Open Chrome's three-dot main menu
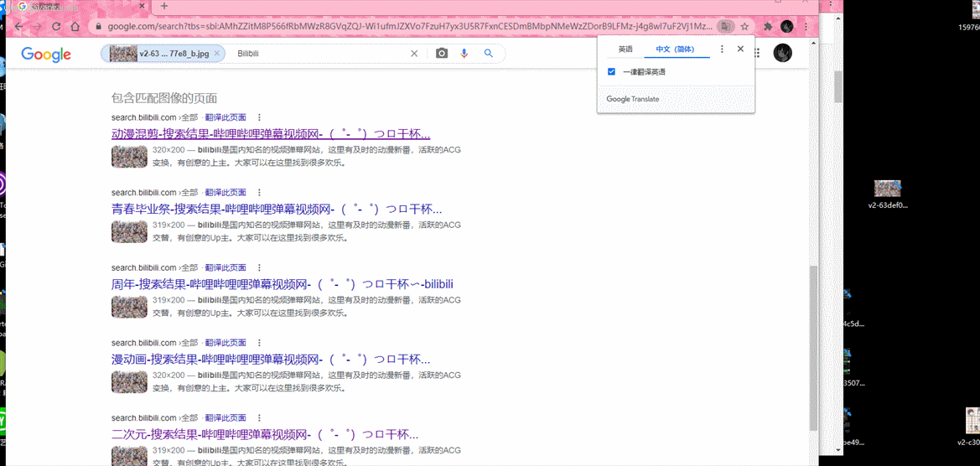Image resolution: width=980 pixels, height=466 pixels. (806, 27)
